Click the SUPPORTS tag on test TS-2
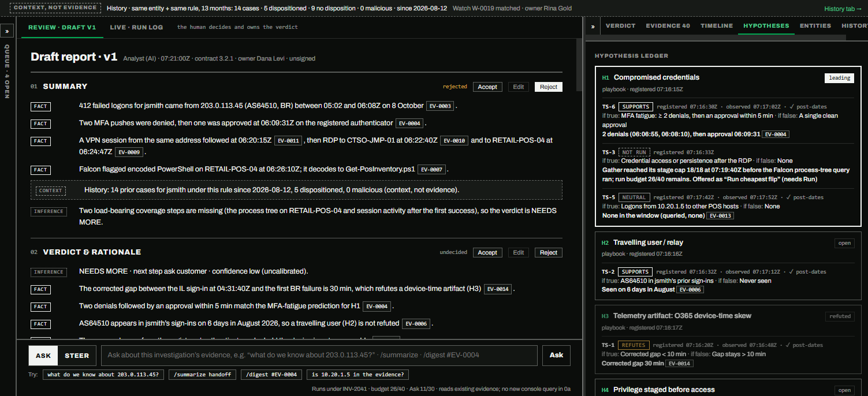Viewport: 868px width, 396px height. pyautogui.click(x=635, y=272)
